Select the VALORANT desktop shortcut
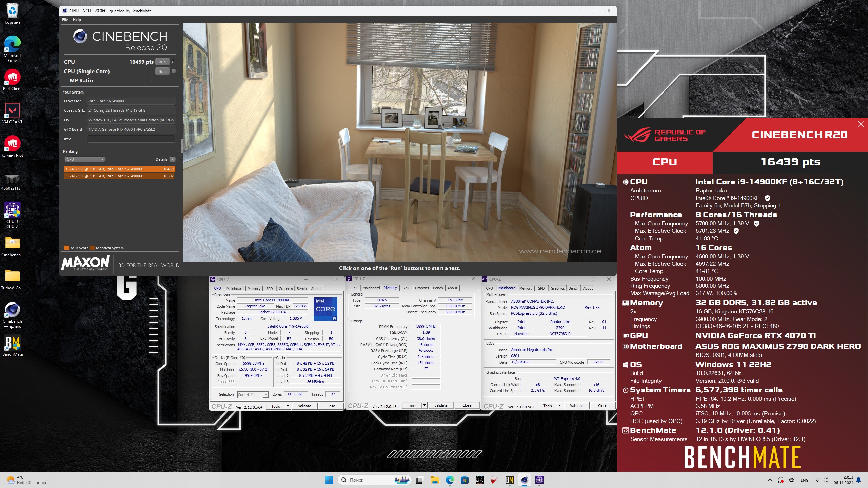This screenshot has width=868, height=488. (x=12, y=113)
